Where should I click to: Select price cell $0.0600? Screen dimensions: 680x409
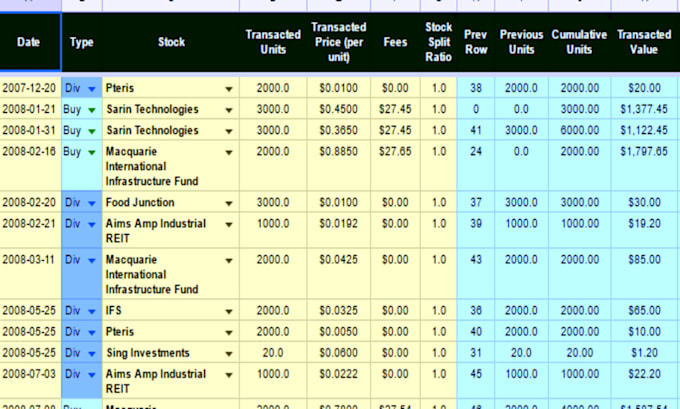tap(338, 353)
